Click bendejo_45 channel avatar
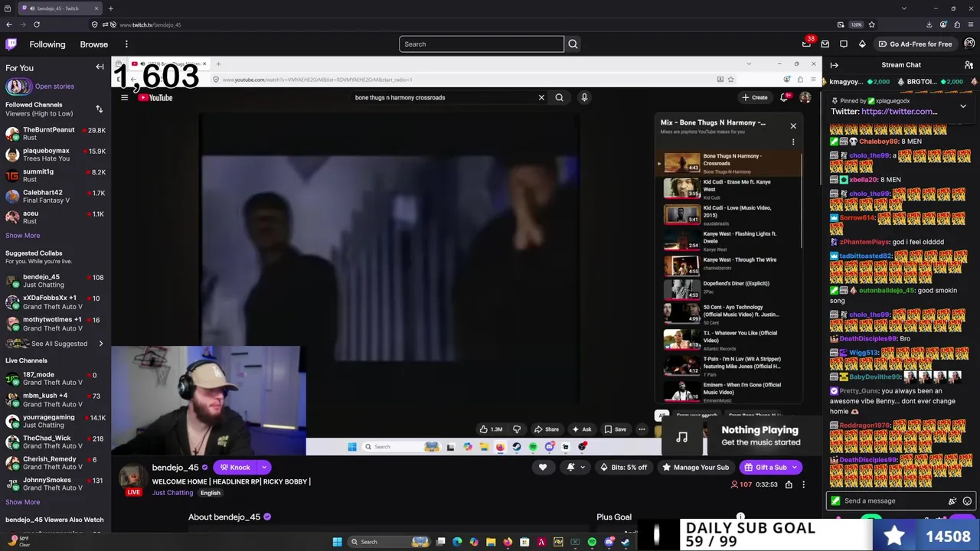 tap(132, 476)
